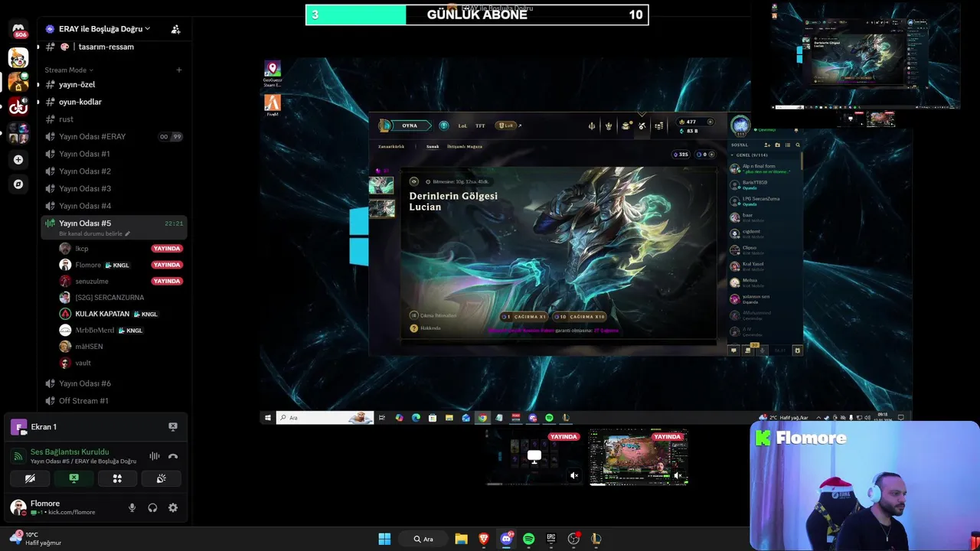The width and height of the screenshot is (980, 551).
Task: Switch to TFT in League client
Action: pyautogui.click(x=480, y=126)
